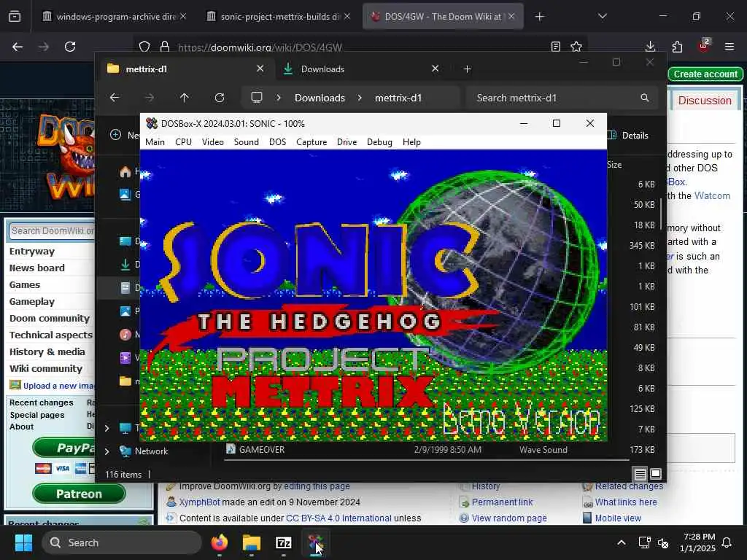Open the Discussion tab on Doom Wiki

[705, 101]
